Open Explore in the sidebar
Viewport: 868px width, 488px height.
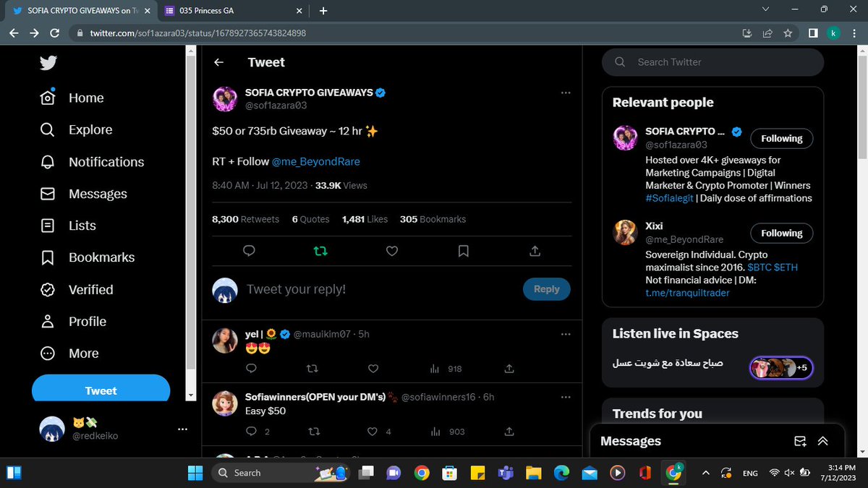pos(76,130)
